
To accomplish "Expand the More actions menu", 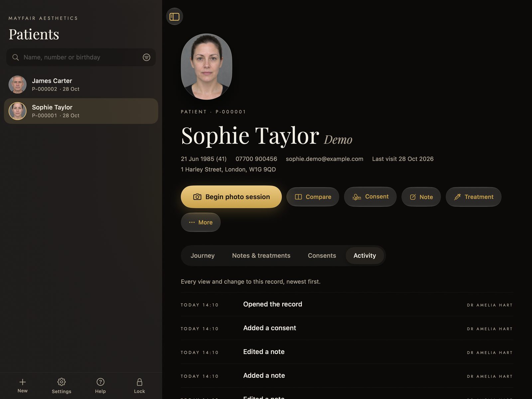I will tap(201, 222).
